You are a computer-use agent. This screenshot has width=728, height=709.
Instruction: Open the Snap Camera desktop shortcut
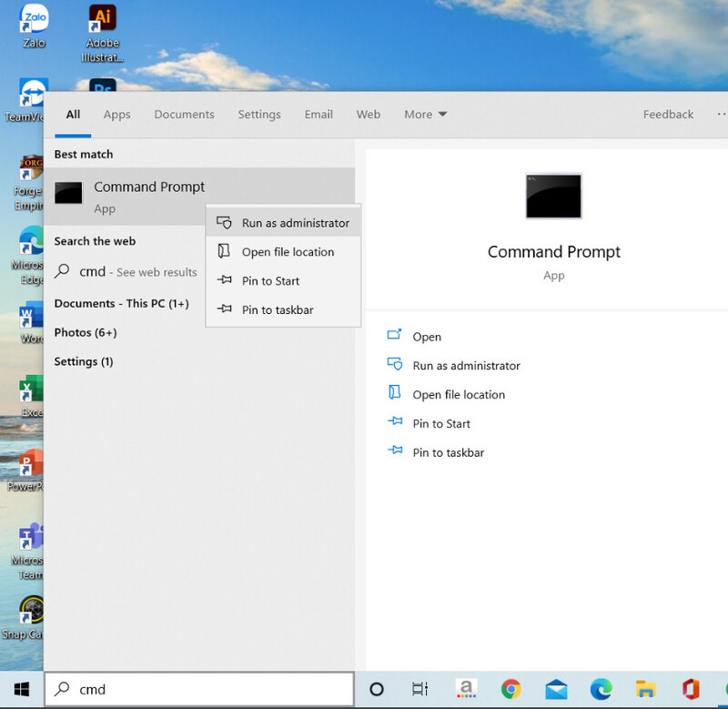(x=25, y=618)
